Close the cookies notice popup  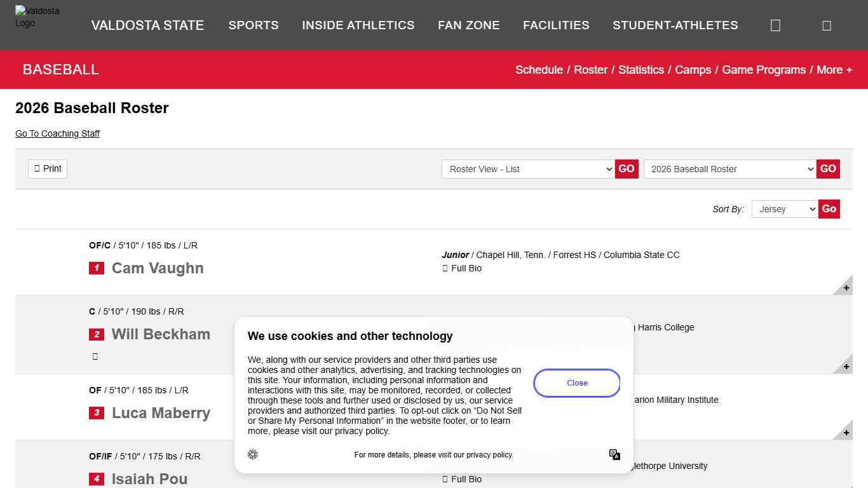[x=576, y=383]
